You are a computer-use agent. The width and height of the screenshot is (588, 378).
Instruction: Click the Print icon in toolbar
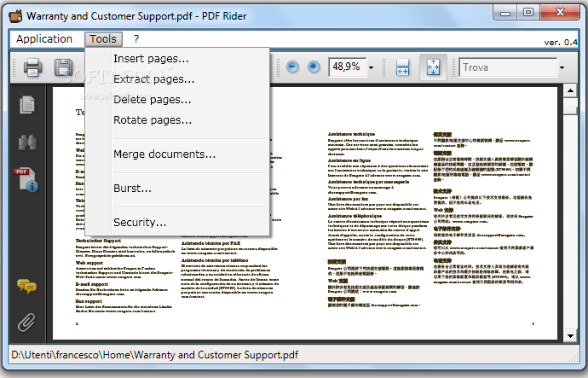point(32,68)
